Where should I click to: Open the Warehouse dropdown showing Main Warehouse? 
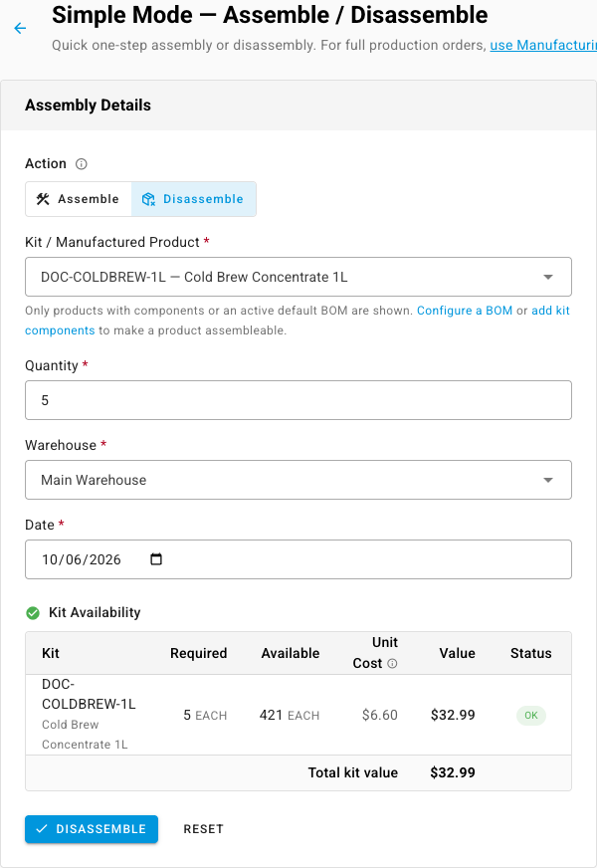coord(298,480)
